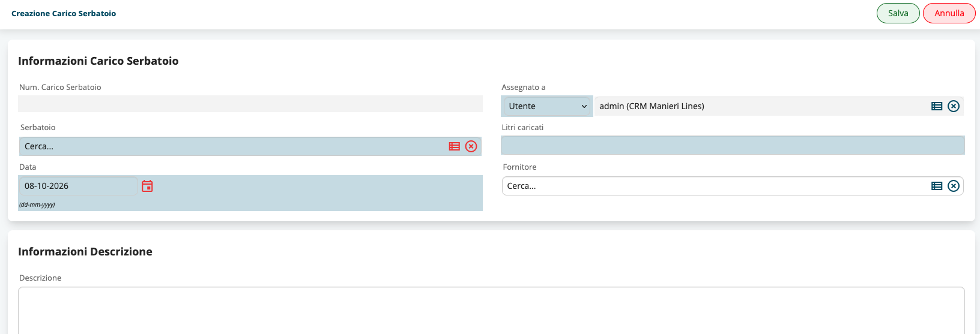Screen dimensions: 980x334
Task: Click the Assegnato a label
Action: click(x=524, y=87)
